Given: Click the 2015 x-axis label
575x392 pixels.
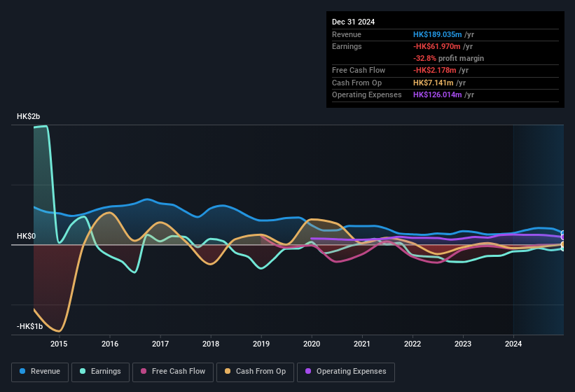Looking at the screenshot, I should (59, 344).
